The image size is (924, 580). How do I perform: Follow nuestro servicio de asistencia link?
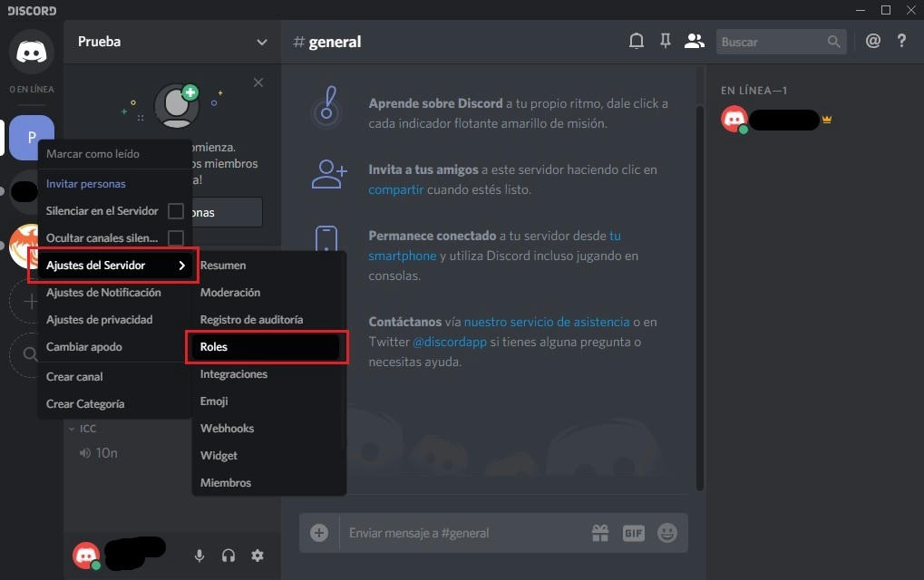click(547, 322)
